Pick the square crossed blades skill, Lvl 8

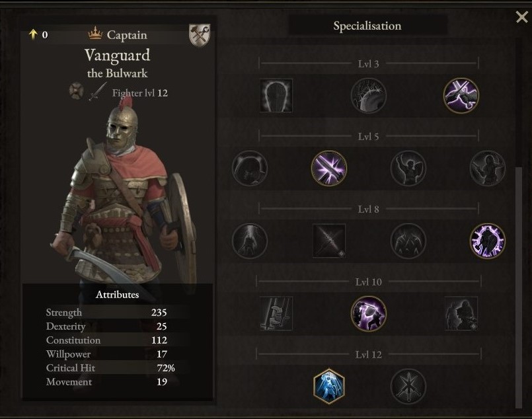coord(328,241)
